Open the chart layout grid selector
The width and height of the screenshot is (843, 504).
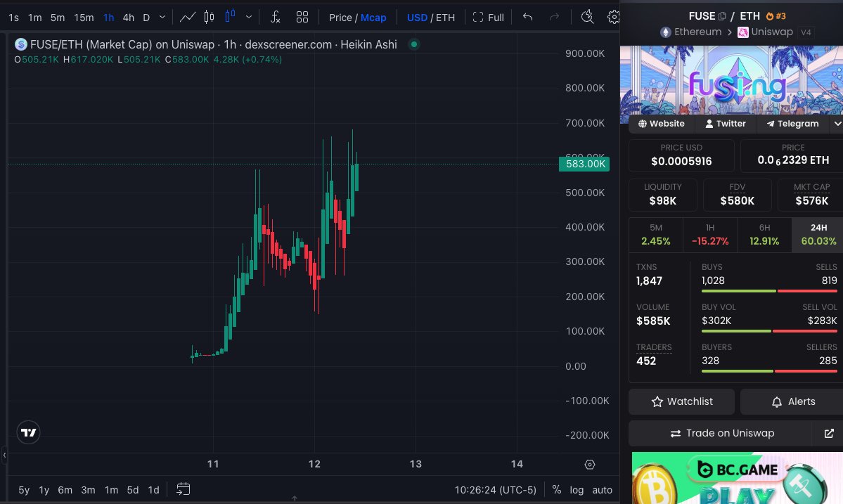coord(302,17)
